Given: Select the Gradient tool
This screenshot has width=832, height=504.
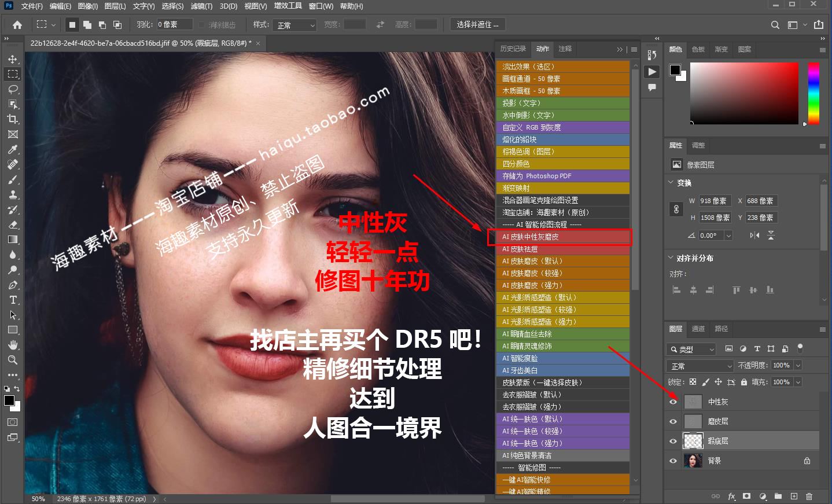Looking at the screenshot, I should (x=13, y=240).
